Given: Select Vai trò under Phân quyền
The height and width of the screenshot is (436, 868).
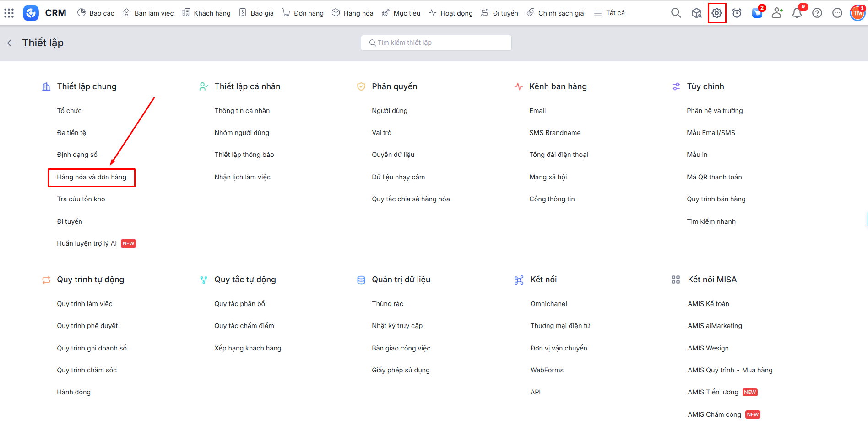Looking at the screenshot, I should pyautogui.click(x=381, y=133).
